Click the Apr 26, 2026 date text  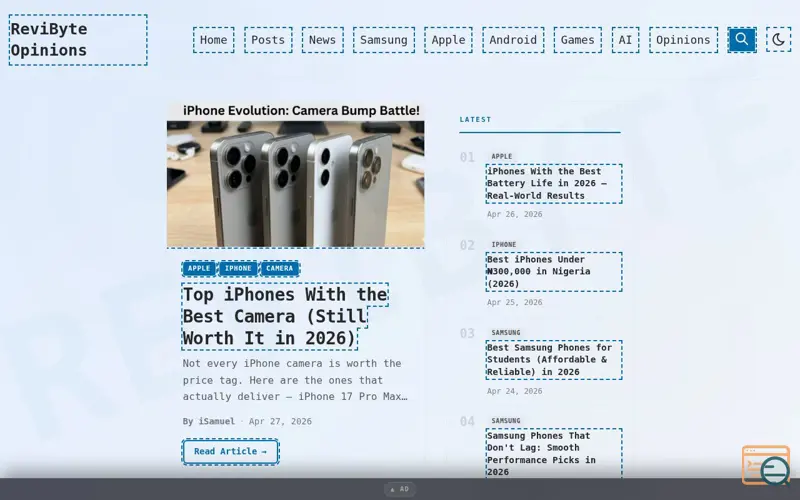click(x=515, y=214)
